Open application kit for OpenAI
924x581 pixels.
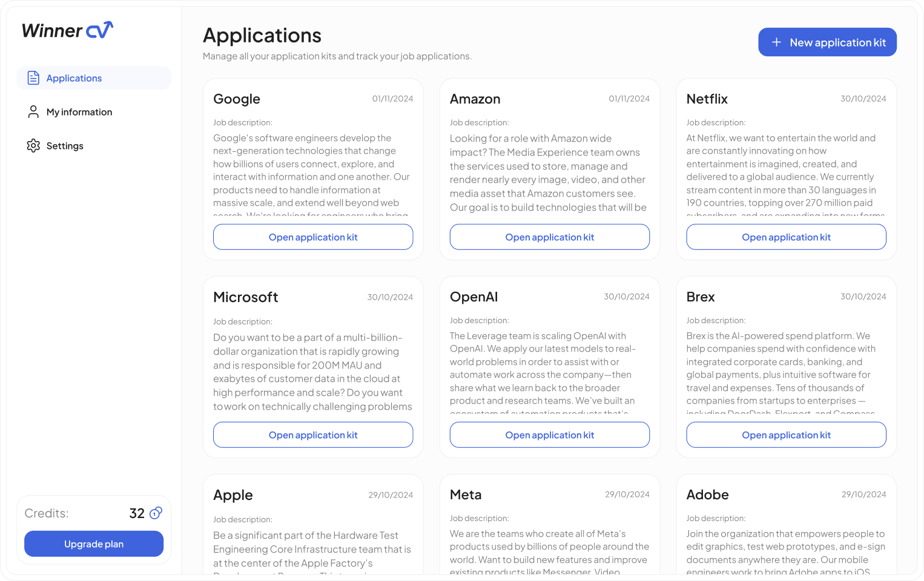(x=550, y=435)
